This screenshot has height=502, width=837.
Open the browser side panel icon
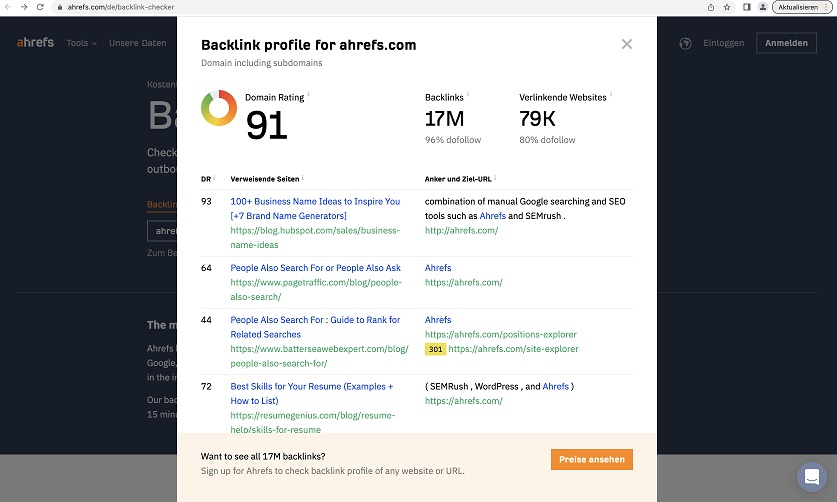pyautogui.click(x=747, y=7)
